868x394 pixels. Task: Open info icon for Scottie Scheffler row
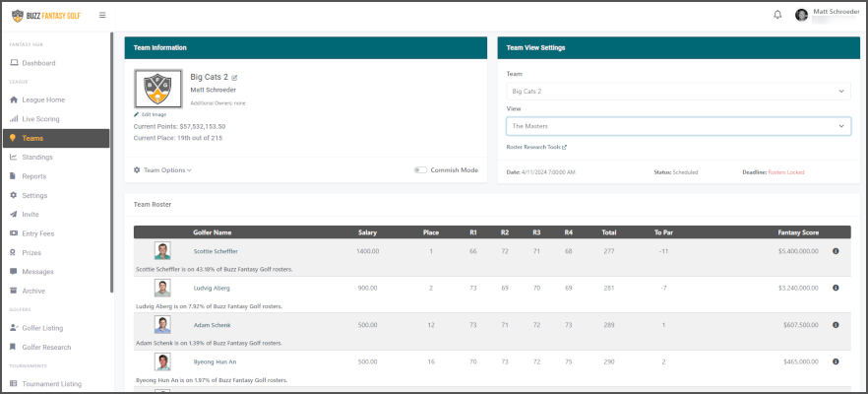point(836,251)
